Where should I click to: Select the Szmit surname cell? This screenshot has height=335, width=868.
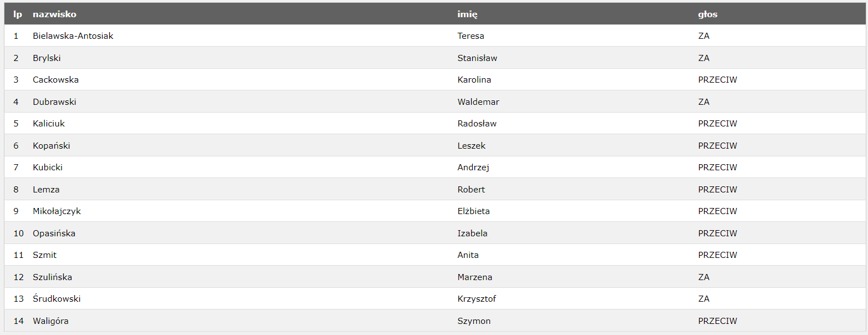(44, 255)
